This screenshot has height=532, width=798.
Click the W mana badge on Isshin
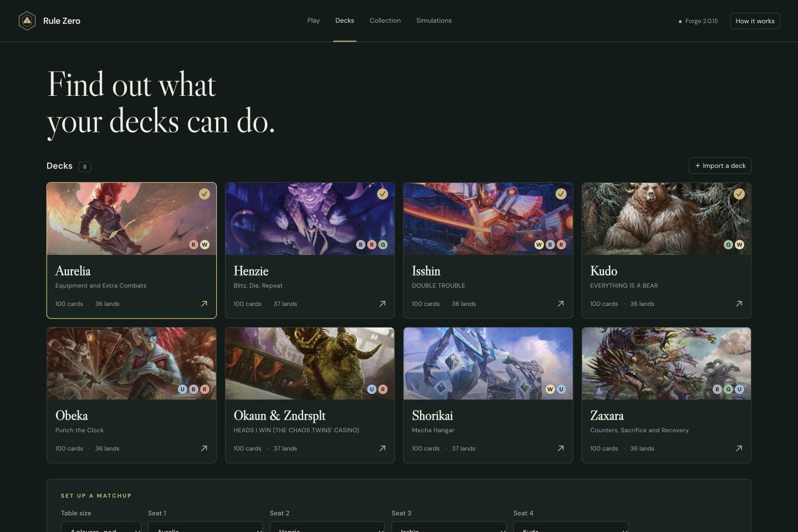(x=539, y=244)
